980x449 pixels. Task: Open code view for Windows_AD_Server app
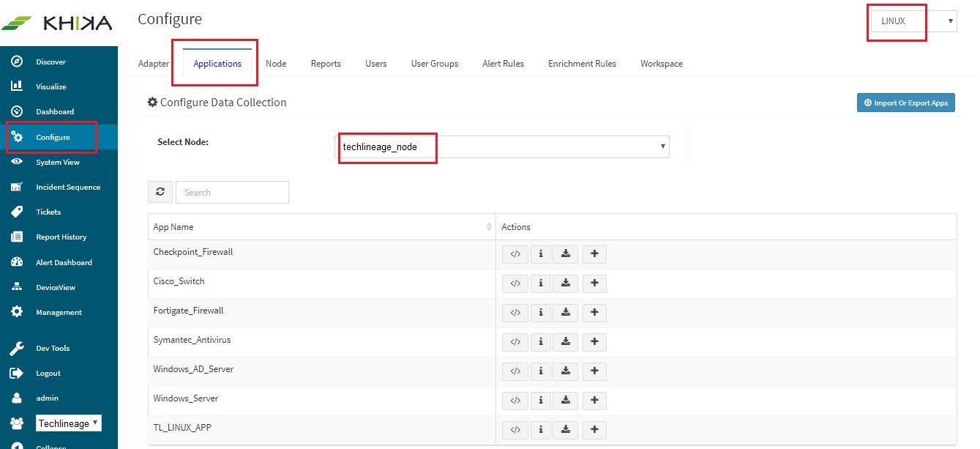click(515, 371)
